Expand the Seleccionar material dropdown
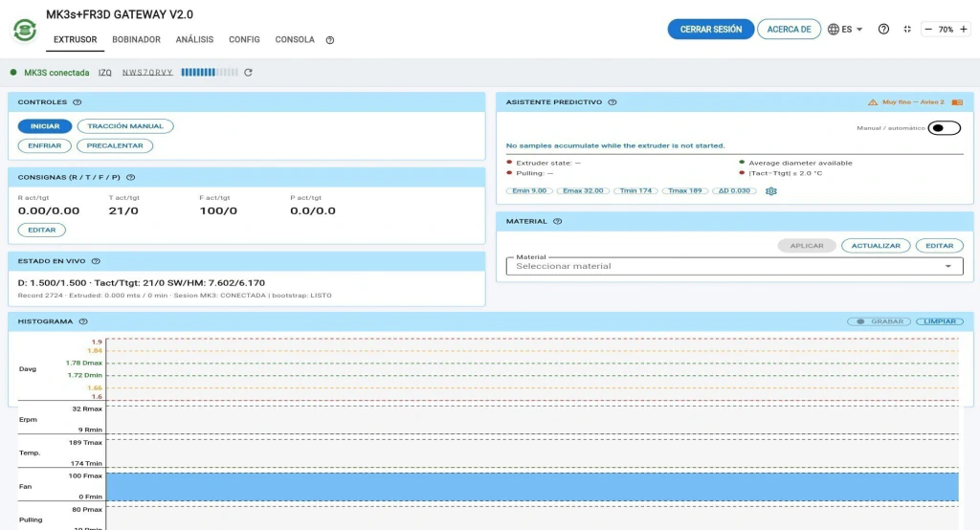The height and width of the screenshot is (530, 980). point(734,266)
